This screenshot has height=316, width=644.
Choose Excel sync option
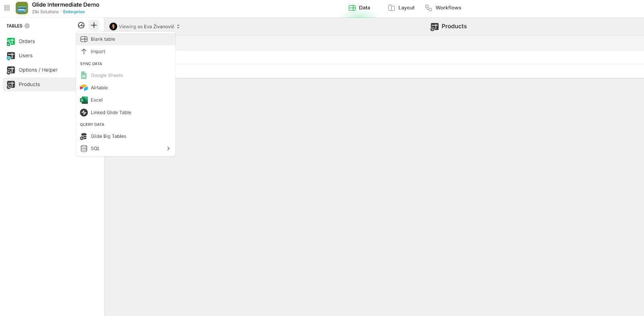(x=126, y=100)
